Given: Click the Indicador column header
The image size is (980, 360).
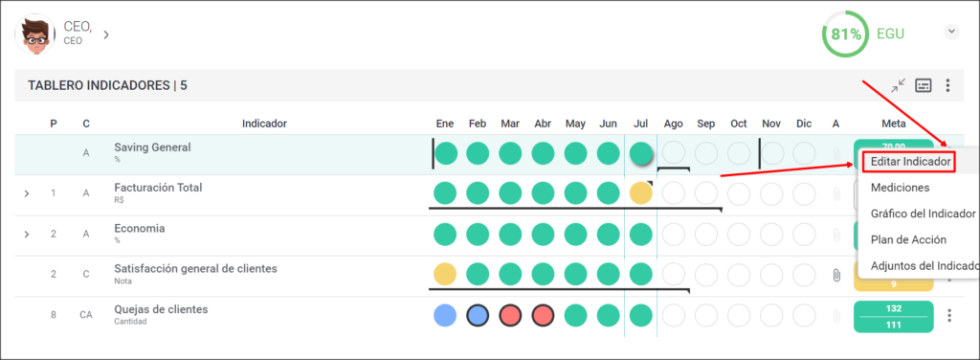Looking at the screenshot, I should pos(264,124).
